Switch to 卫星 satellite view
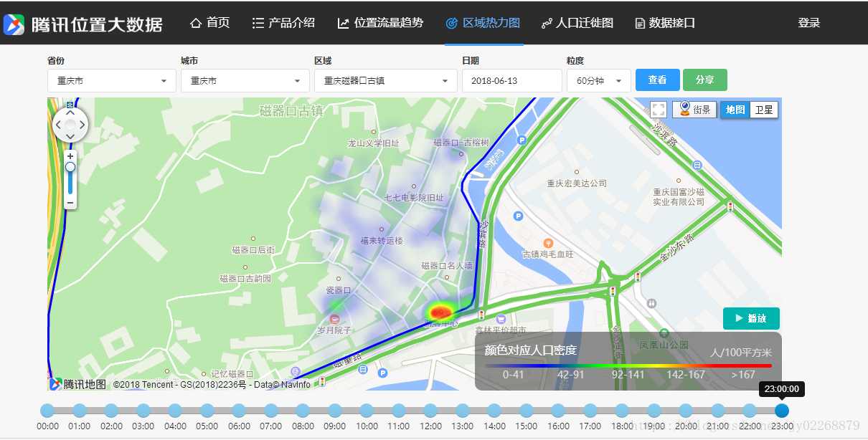The image size is (868, 440). 764,110
